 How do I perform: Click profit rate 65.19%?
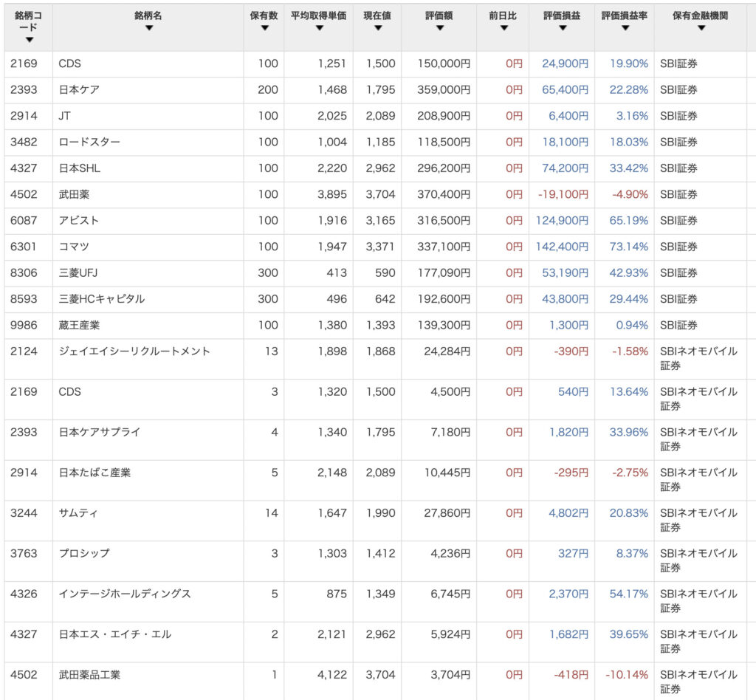coord(629,220)
